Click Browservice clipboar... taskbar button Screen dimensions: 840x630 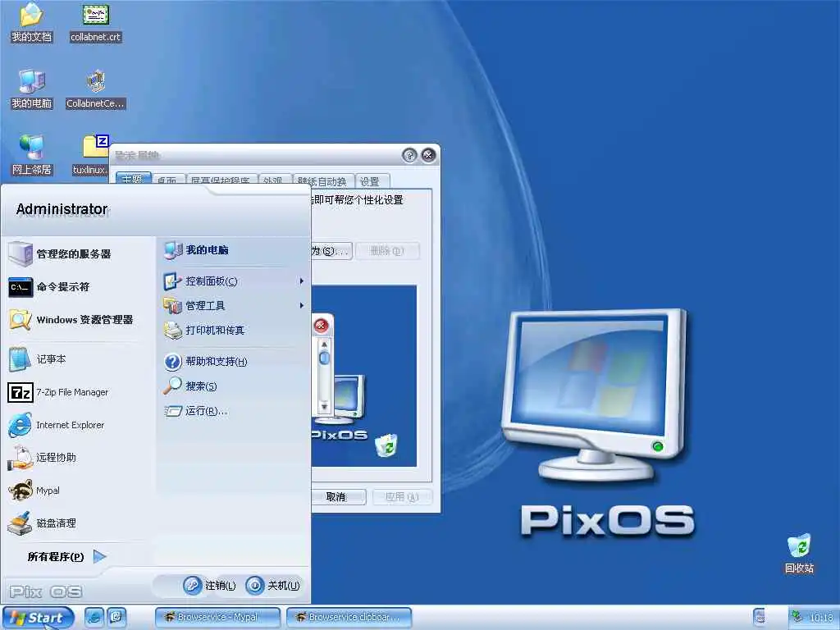(349, 617)
